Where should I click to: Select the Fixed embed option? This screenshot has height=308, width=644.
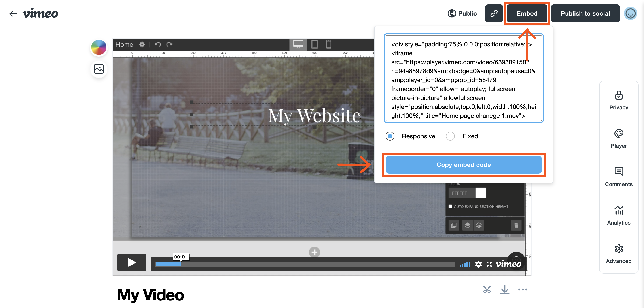[450, 136]
